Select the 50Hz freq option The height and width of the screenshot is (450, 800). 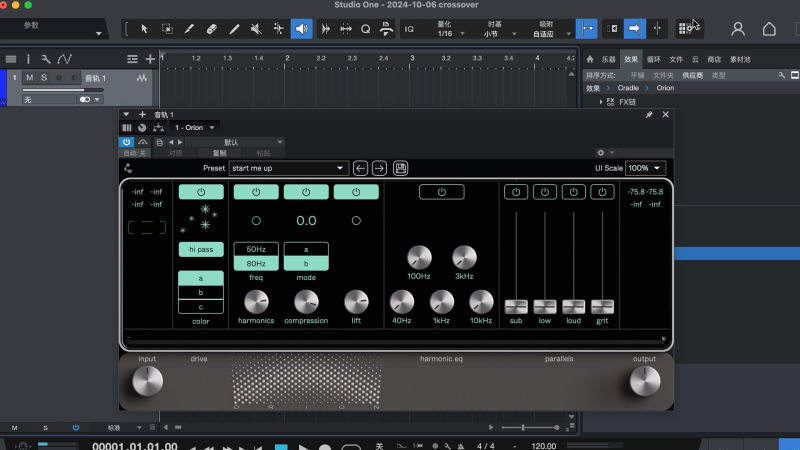click(256, 249)
